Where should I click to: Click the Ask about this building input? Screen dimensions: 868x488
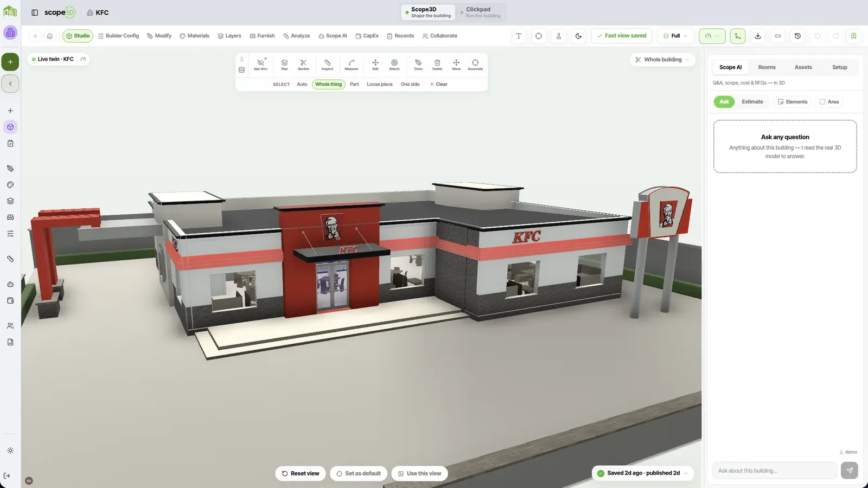tap(775, 471)
